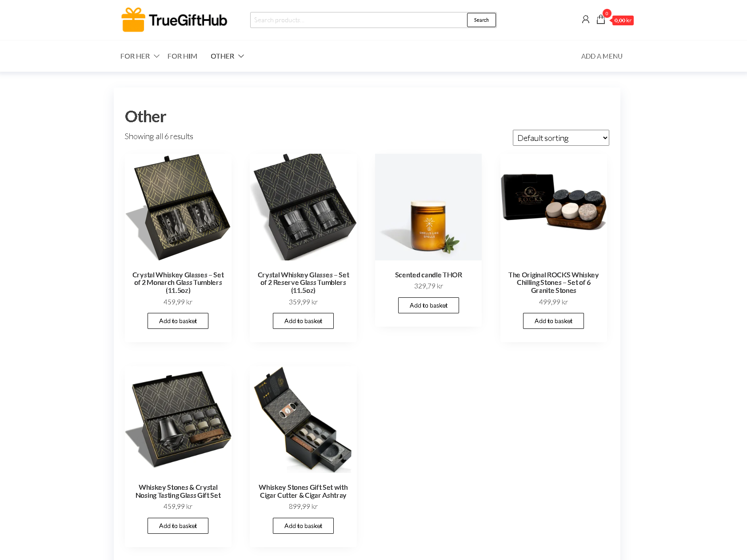Add ROCKS Whiskey Chilling Stones to basket
Screen dimensions: 747x560
553,321
